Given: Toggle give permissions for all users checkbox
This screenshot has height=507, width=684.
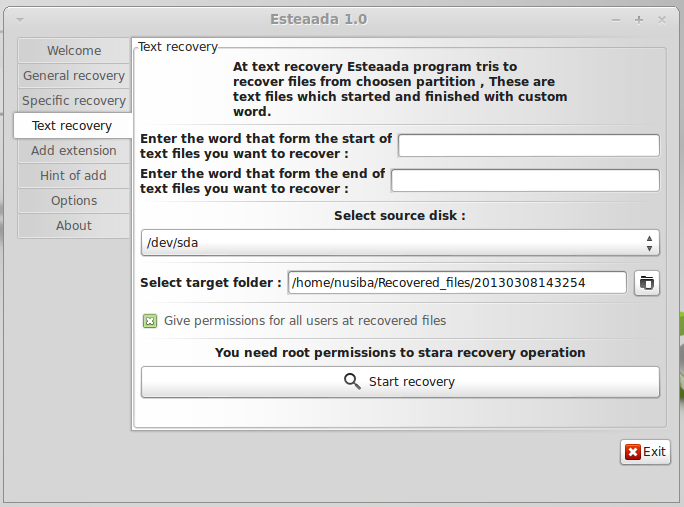Looking at the screenshot, I should 150,321.
